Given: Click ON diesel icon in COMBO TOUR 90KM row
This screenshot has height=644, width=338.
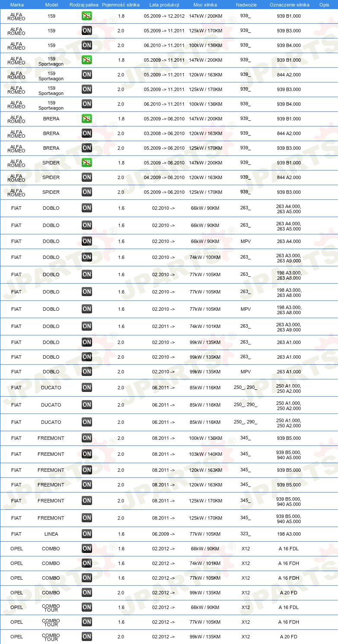Looking at the screenshot, I should (87, 607).
